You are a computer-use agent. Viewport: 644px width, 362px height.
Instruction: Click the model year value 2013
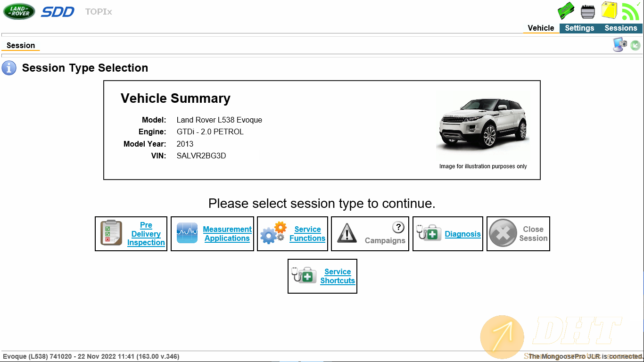(185, 144)
